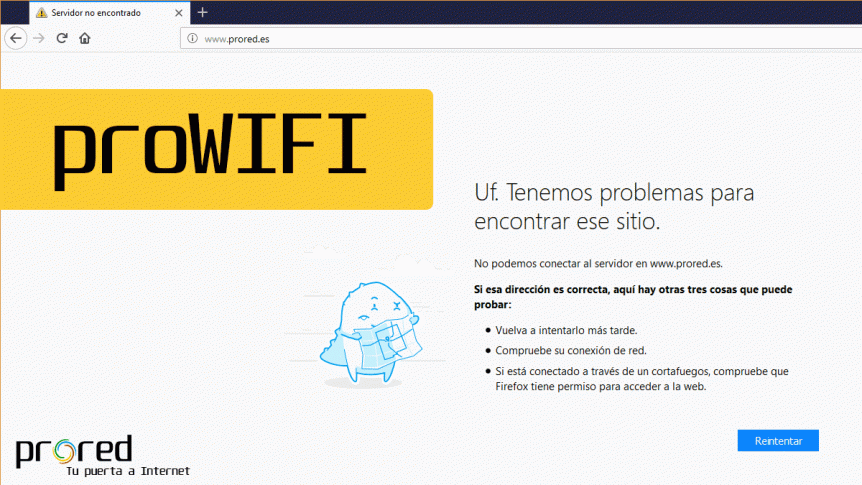This screenshot has height=485, width=862.
Task: Click bullet about 'cortafuegos' and Firefox permission
Action: [642, 379]
